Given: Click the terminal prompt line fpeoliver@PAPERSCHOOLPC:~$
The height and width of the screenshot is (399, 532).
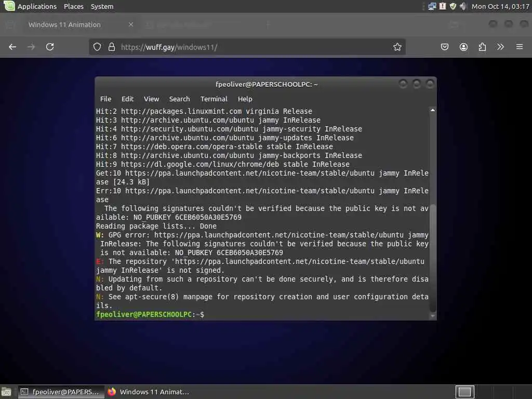Looking at the screenshot, I should (150, 314).
